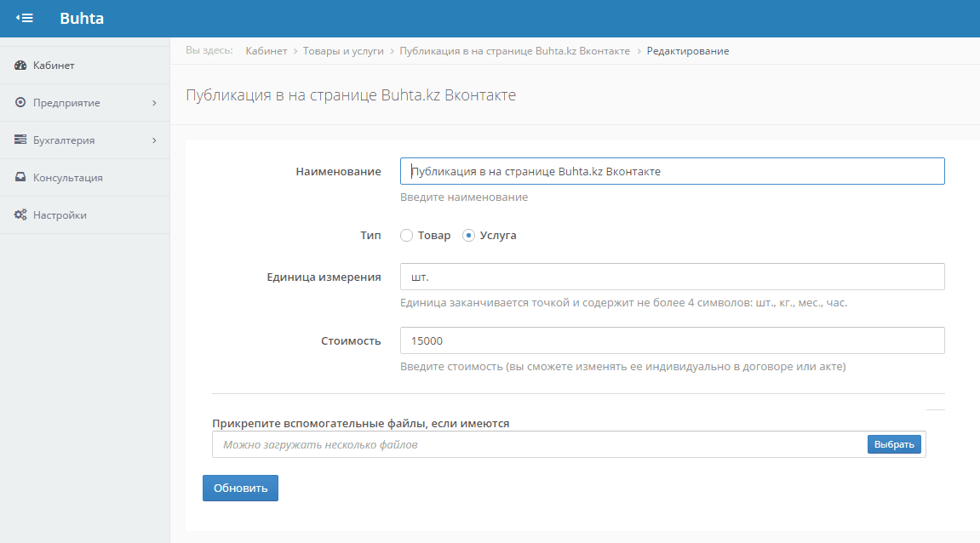The height and width of the screenshot is (543, 980).
Task: Collapse the sidebar with the hamburger icon
Action: 25,18
